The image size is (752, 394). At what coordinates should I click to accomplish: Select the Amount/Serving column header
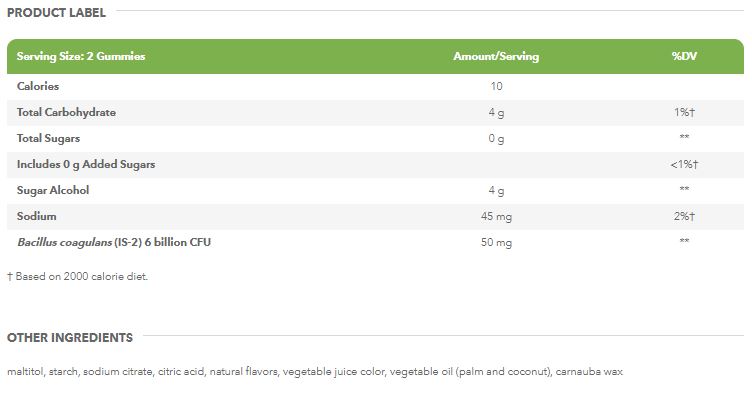tap(496, 56)
